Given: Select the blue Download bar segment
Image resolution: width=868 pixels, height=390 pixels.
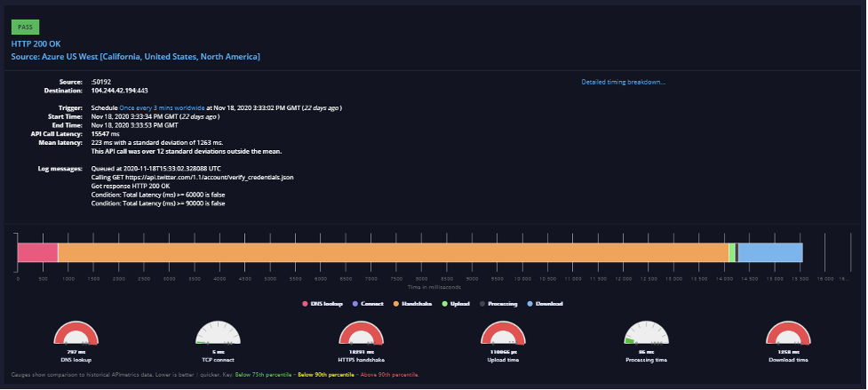Looking at the screenshot, I should click(x=770, y=252).
